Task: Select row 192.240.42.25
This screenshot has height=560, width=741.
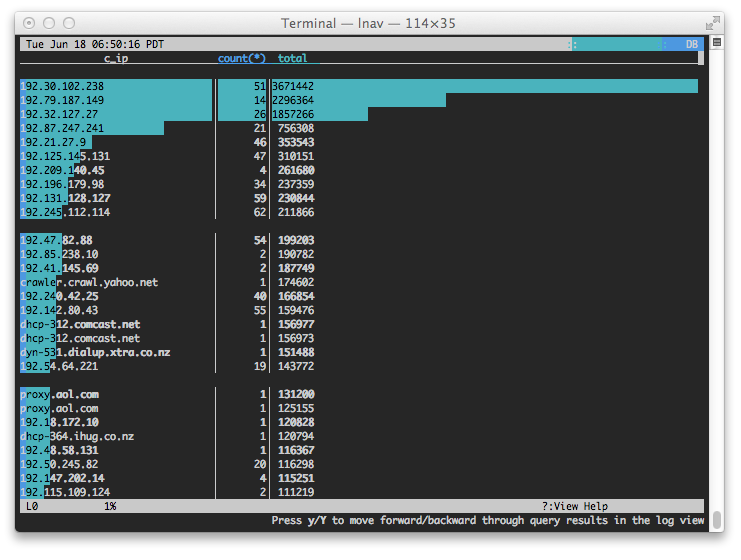Action: (359, 296)
